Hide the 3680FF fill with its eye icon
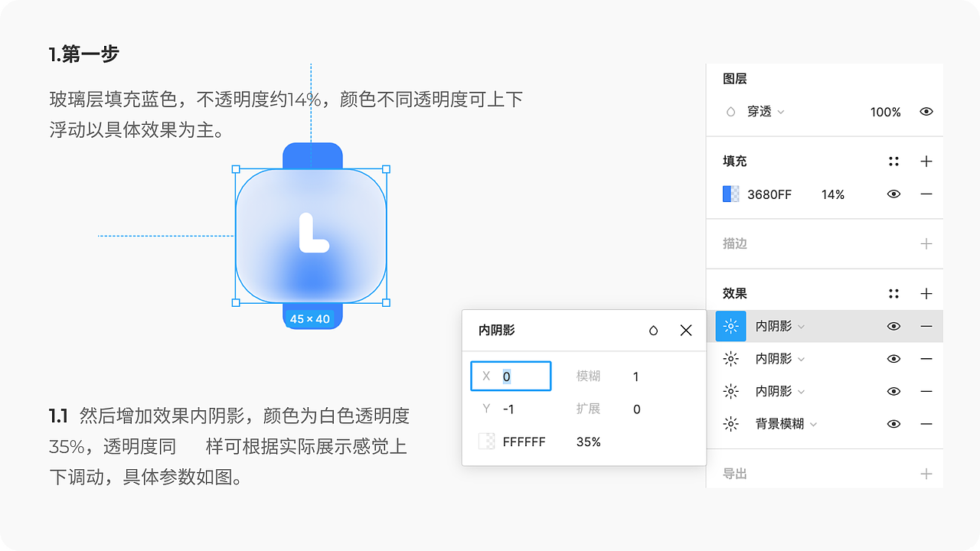This screenshot has height=551, width=980. pos(893,194)
